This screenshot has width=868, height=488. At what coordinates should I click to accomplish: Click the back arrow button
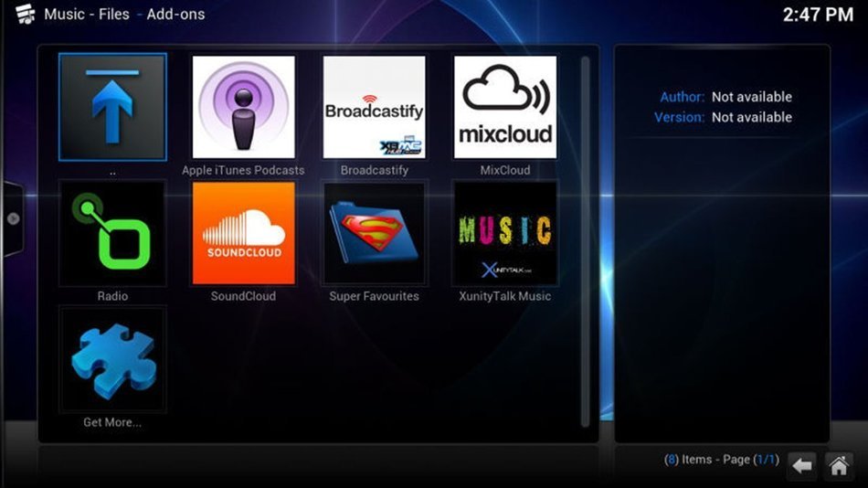(801, 465)
